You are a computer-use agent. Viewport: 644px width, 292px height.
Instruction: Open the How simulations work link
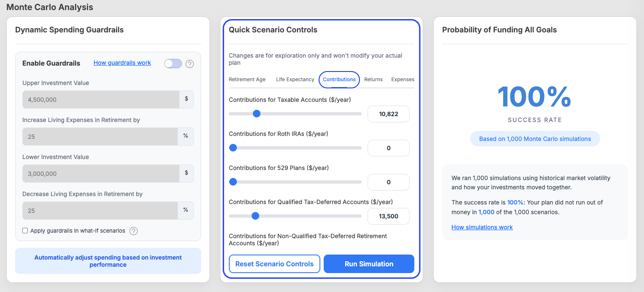(482, 227)
